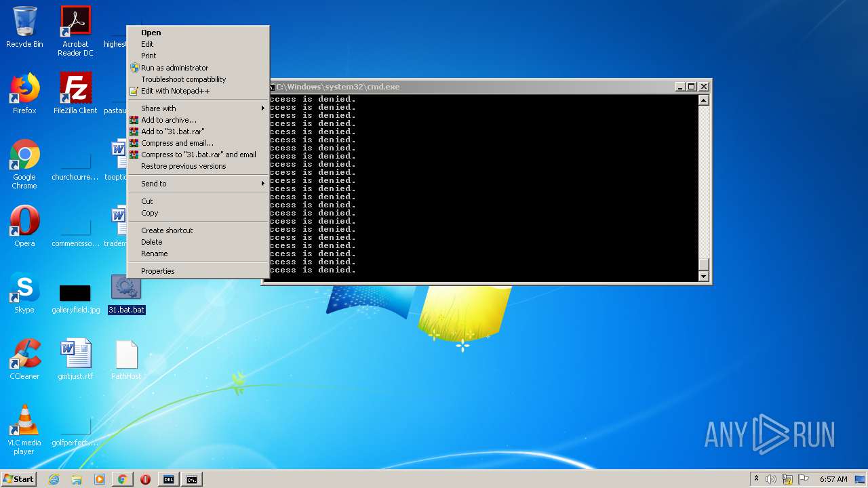Open the Recycle Bin desktop icon
The image size is (868, 488).
pyautogui.click(x=24, y=27)
